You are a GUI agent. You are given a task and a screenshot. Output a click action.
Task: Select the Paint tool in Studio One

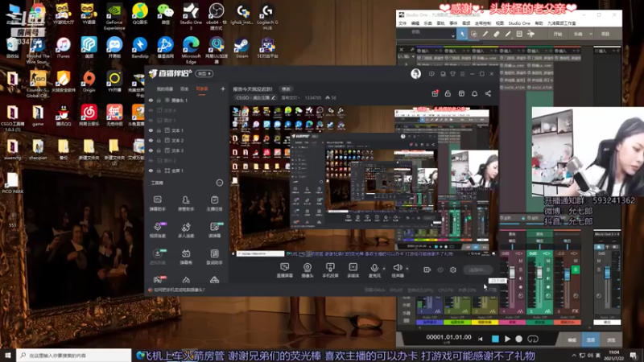point(508,34)
